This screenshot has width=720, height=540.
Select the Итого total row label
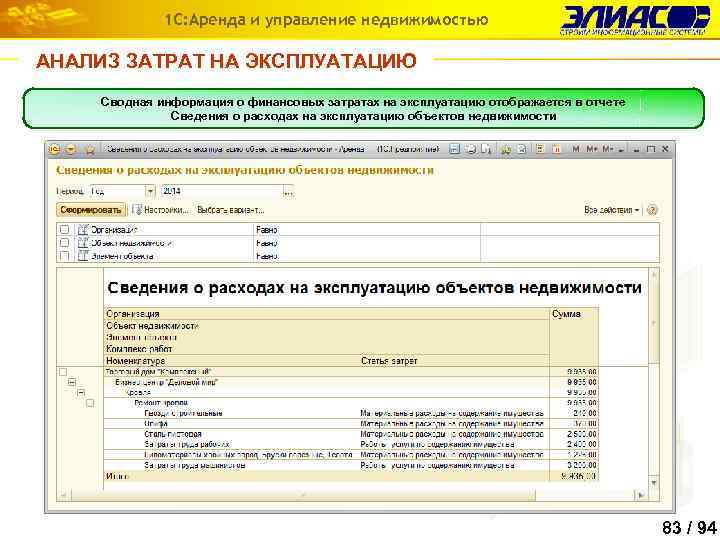pos(118,476)
